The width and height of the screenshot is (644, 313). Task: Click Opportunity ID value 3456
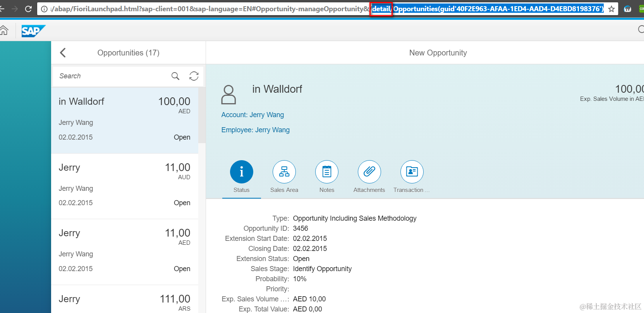(301, 228)
